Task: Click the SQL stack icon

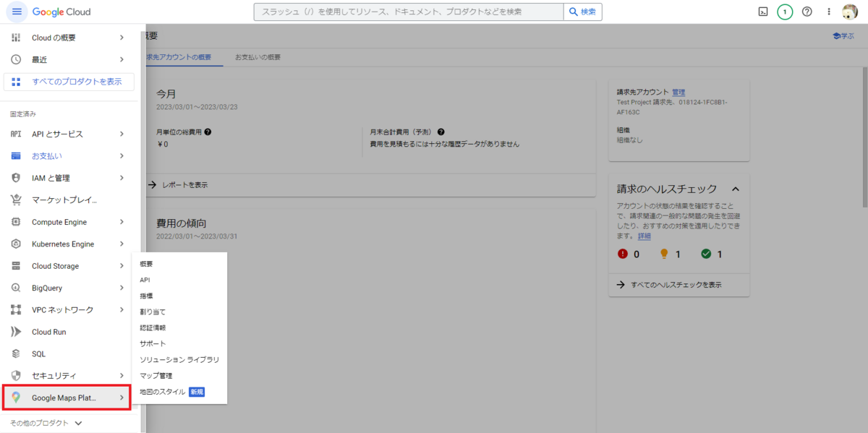Action: 16,353
